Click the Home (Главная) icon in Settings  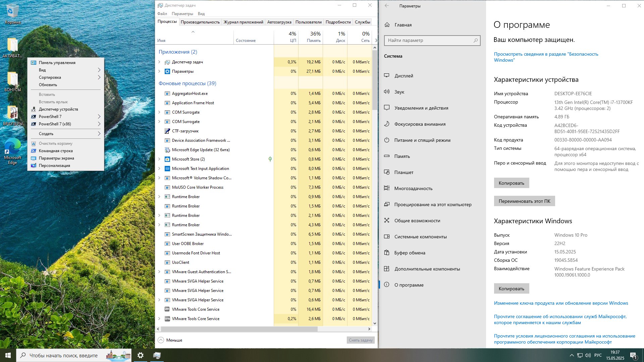387,25
